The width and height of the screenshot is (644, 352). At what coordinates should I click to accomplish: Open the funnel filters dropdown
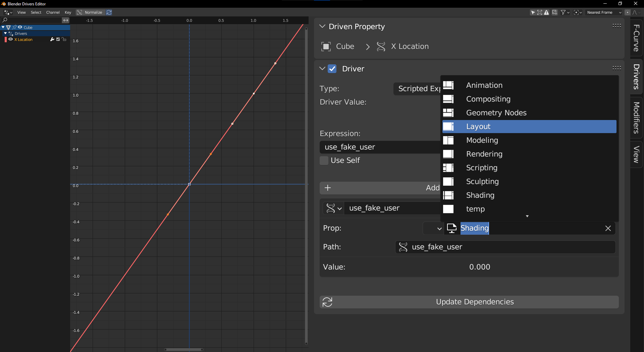(565, 12)
